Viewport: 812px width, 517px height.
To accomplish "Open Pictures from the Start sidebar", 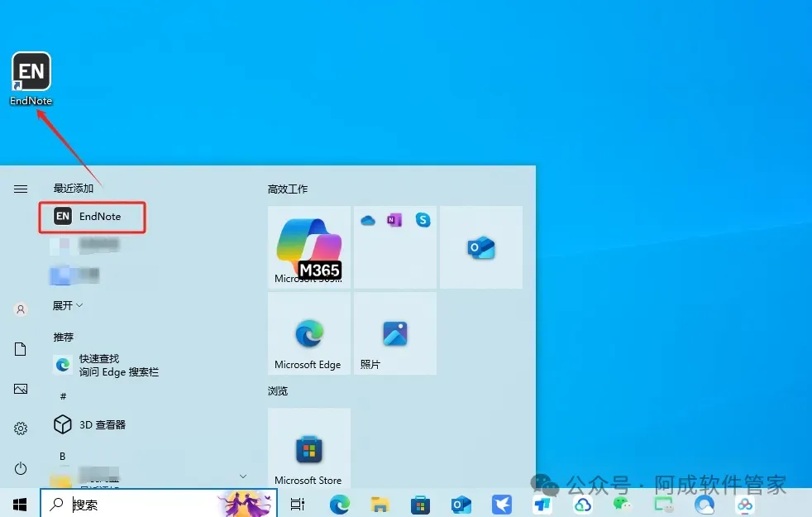I will (x=21, y=389).
